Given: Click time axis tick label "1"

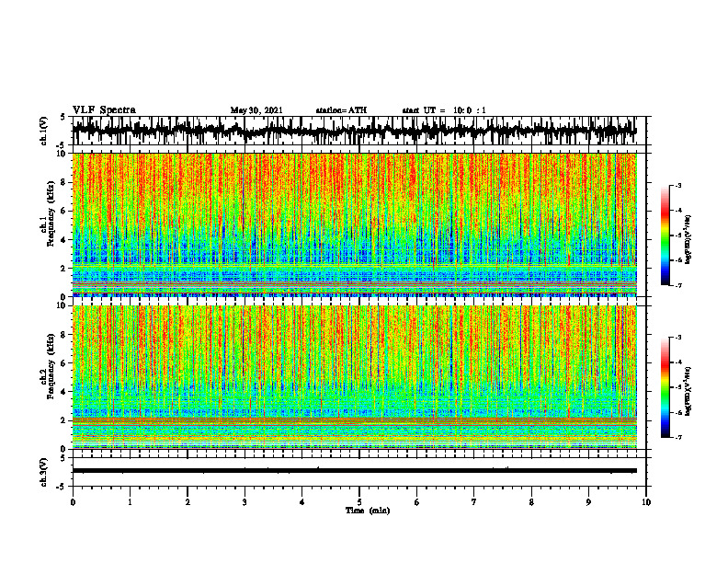Looking at the screenshot, I should [130, 502].
